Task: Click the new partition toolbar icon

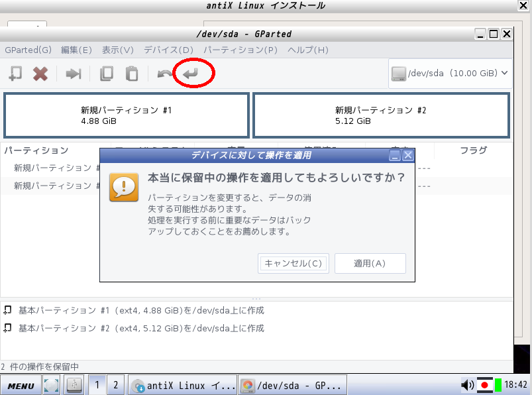Action: point(15,74)
